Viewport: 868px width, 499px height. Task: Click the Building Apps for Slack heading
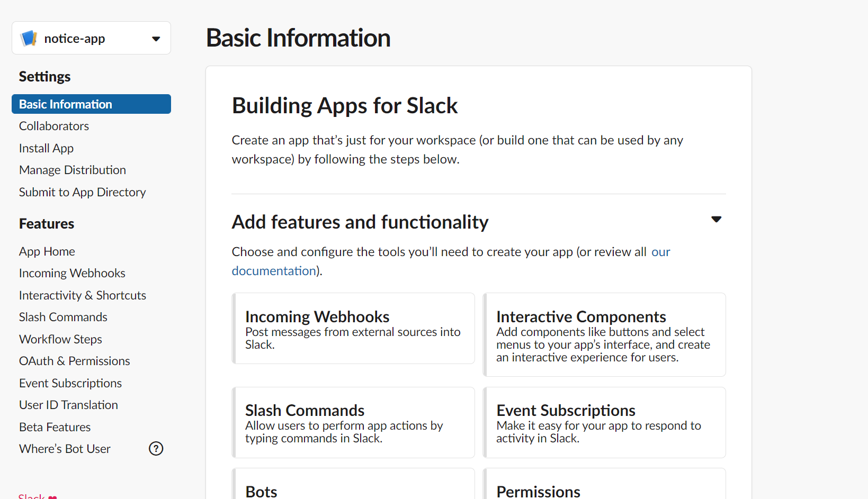click(345, 105)
